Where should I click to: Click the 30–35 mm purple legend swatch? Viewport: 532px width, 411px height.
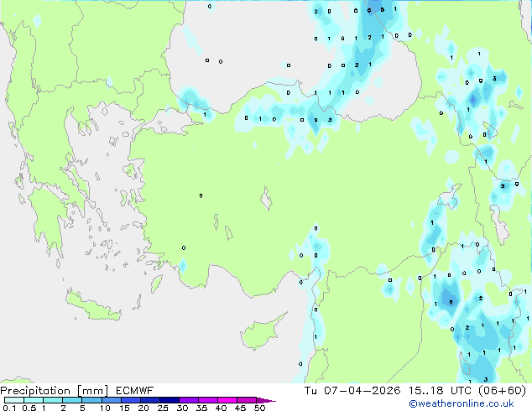[x=189, y=400]
